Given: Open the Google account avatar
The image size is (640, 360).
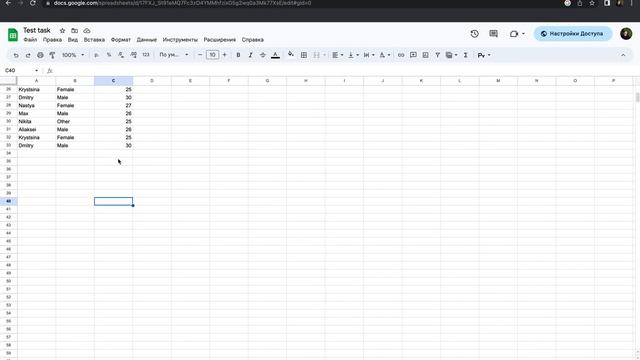Looking at the screenshot, I should click(626, 34).
